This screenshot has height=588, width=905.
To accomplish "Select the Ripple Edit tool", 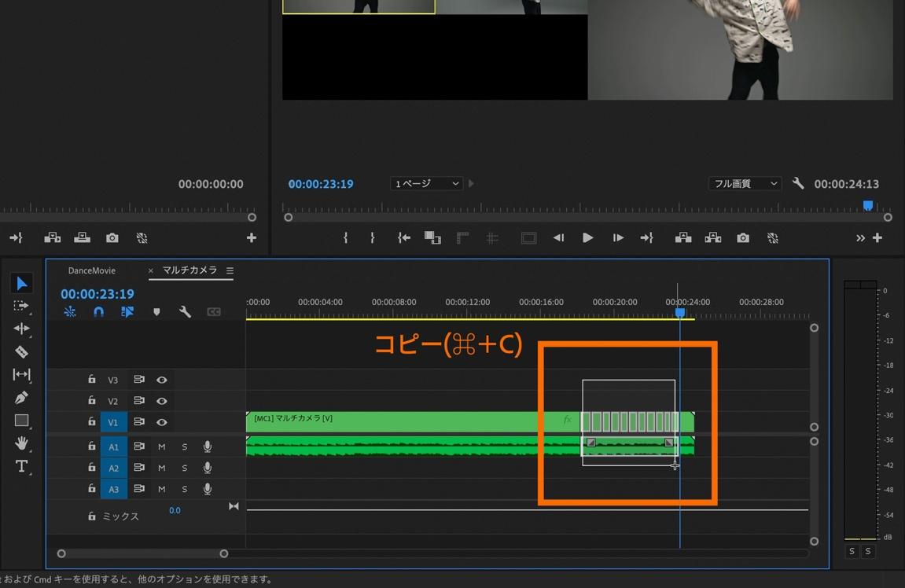I will (21, 329).
